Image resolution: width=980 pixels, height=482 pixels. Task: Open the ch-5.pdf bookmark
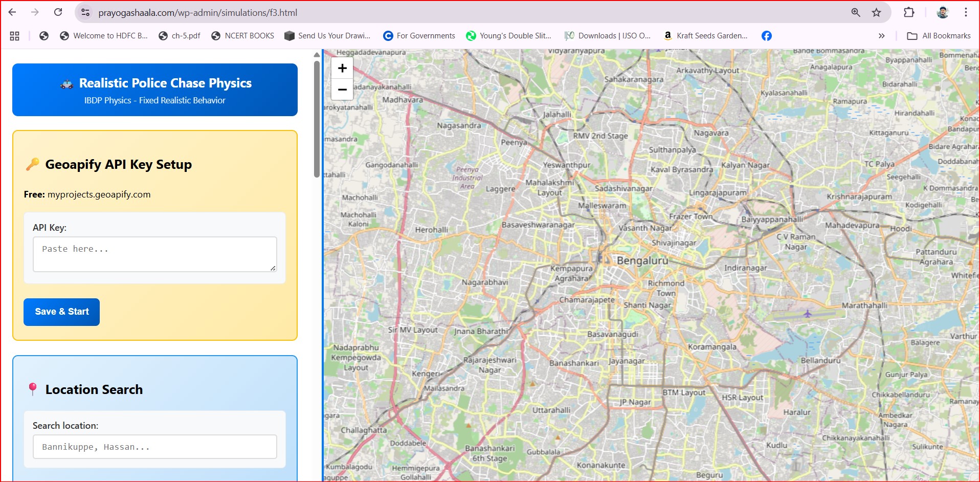tap(180, 36)
